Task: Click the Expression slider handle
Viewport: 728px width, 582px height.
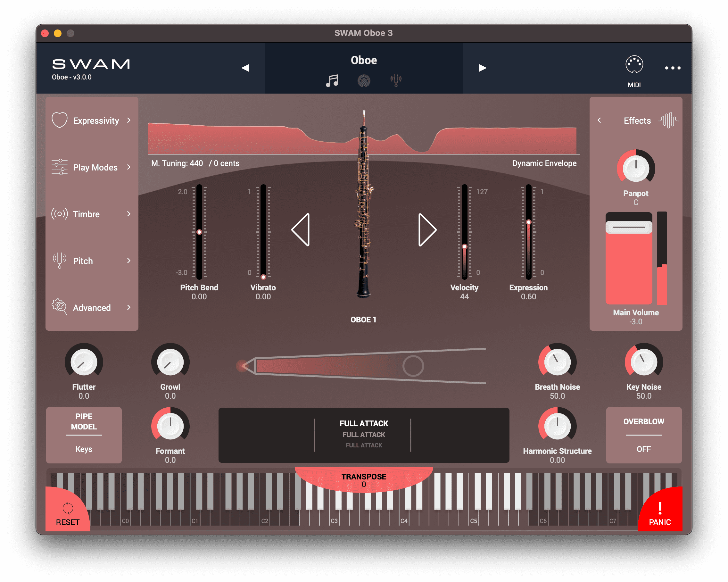Action: [x=528, y=222]
